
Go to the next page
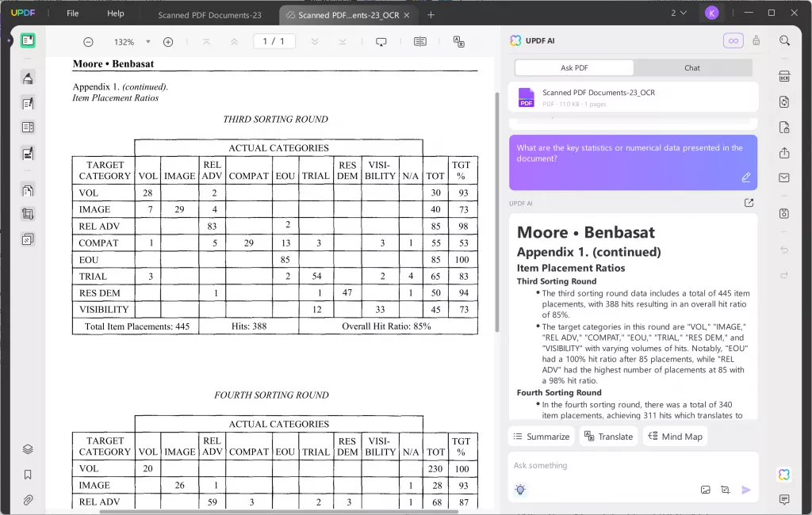coord(314,42)
